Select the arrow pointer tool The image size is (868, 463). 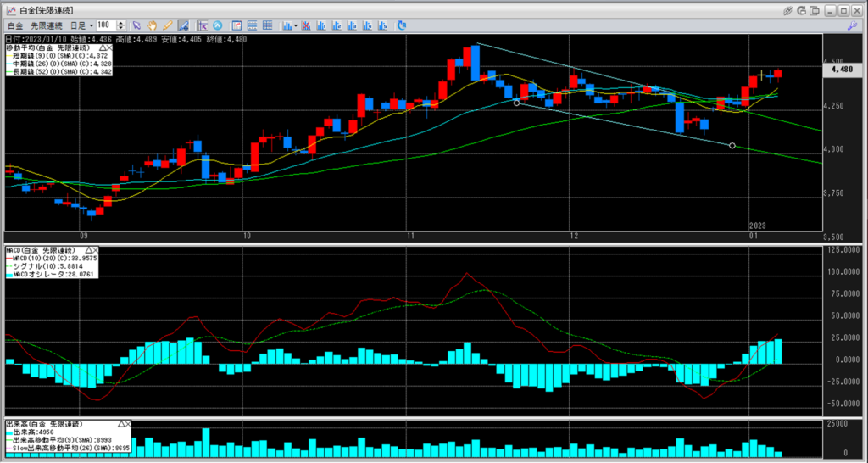[136, 25]
